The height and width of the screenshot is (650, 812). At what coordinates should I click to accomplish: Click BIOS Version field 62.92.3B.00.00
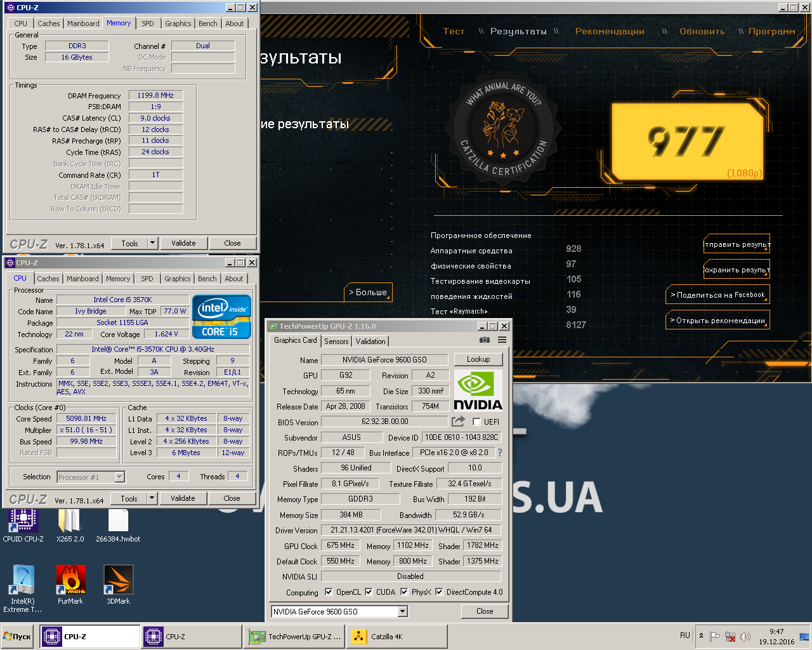385,421
